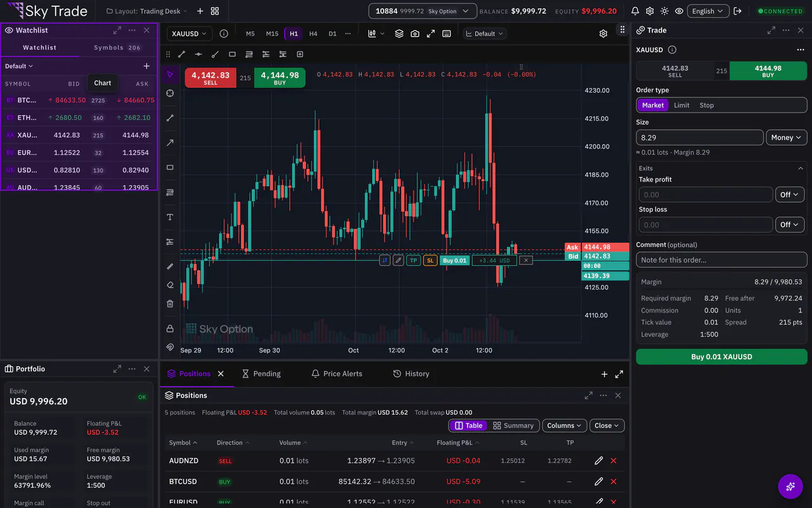
Task: Select the crosshair cursor tool in chart sidebar
Action: click(x=170, y=93)
